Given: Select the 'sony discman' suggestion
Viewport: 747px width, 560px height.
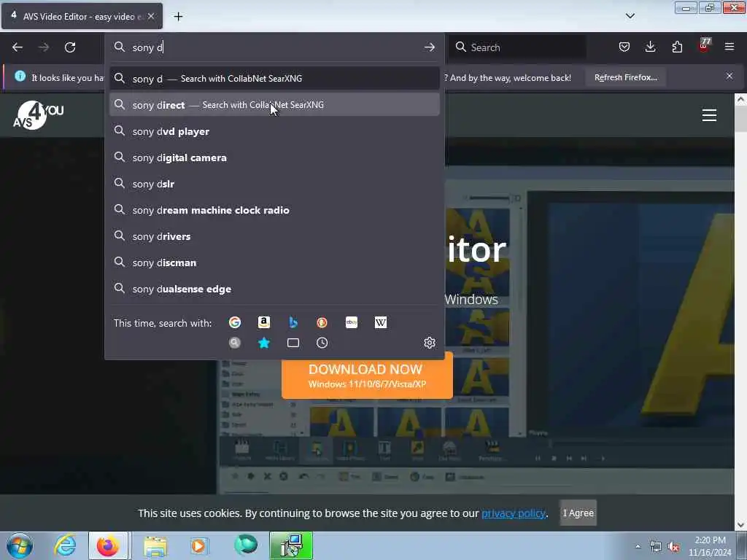Looking at the screenshot, I should [274, 262].
